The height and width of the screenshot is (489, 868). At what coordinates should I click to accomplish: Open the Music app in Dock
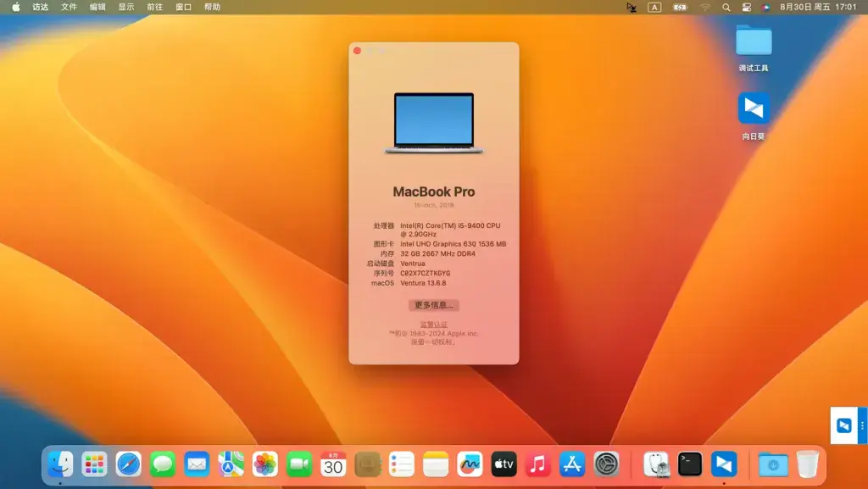click(538, 464)
